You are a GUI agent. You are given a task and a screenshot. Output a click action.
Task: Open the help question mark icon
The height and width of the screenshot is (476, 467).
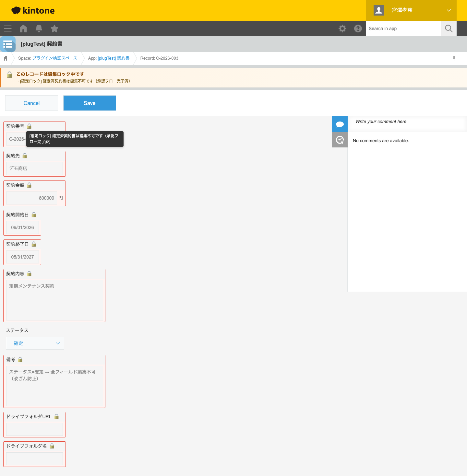tap(358, 29)
